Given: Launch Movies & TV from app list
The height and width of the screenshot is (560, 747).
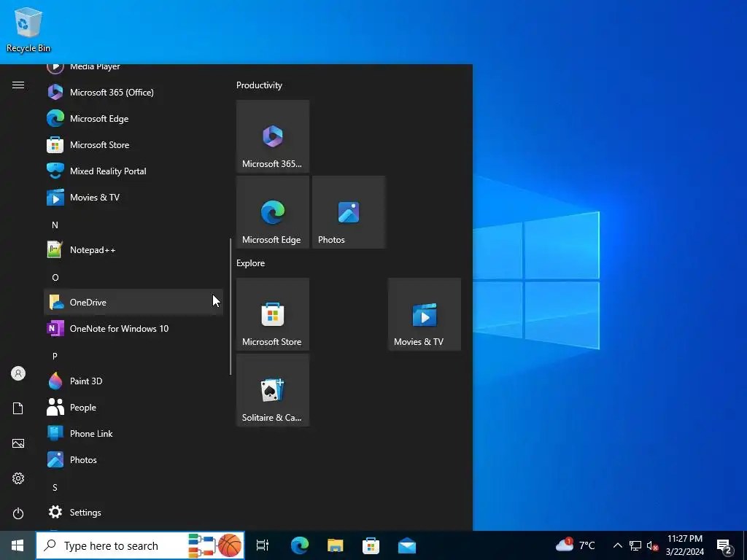Looking at the screenshot, I should click(x=133, y=197).
